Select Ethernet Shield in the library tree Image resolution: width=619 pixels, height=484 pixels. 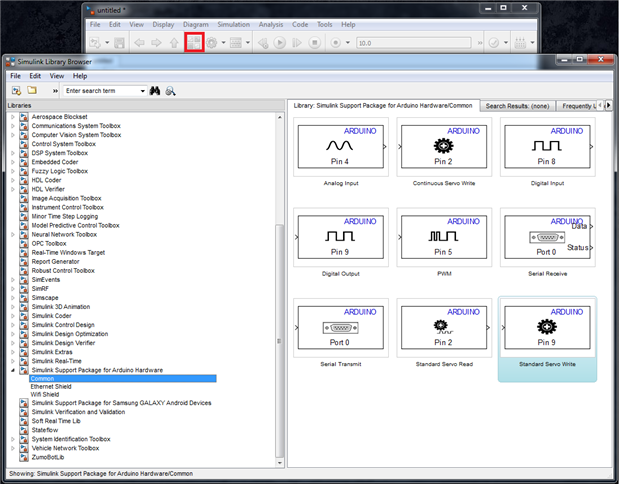[x=52, y=386]
